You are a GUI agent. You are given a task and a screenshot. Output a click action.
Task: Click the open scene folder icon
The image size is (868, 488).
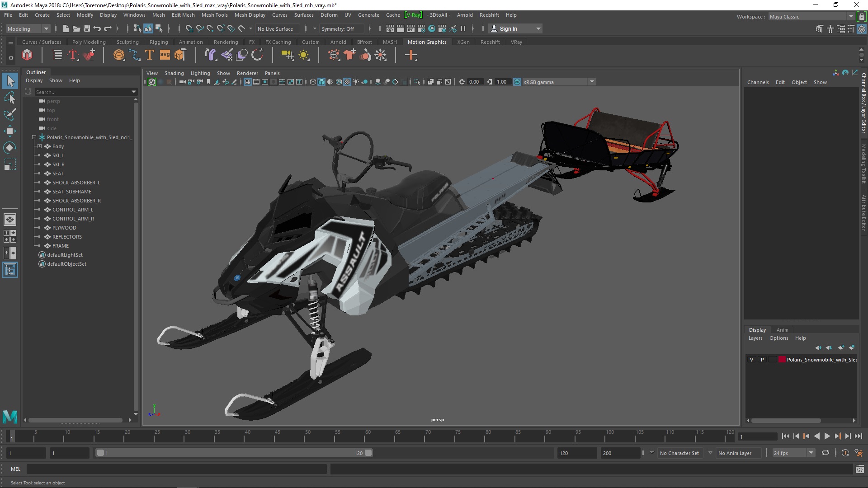click(76, 28)
